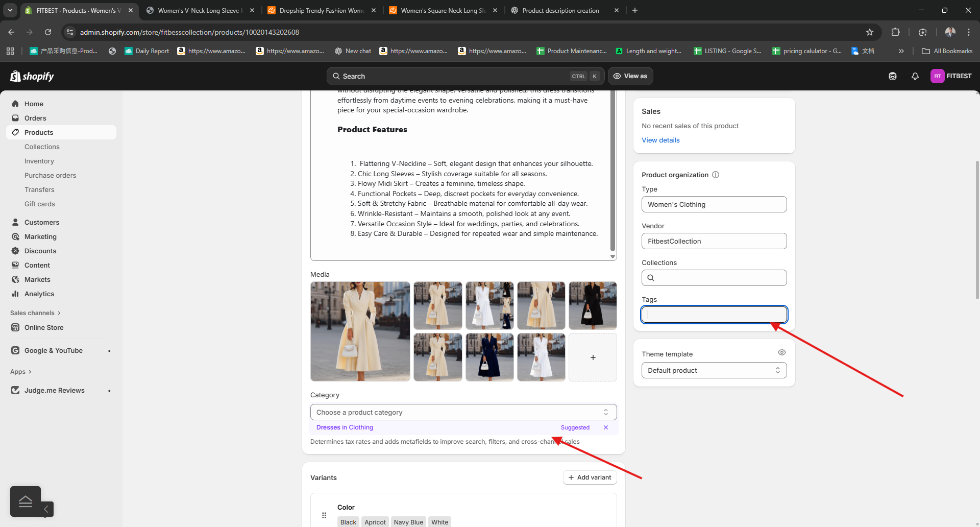Expand the Sales channels section
The image size is (980, 527).
(35, 313)
